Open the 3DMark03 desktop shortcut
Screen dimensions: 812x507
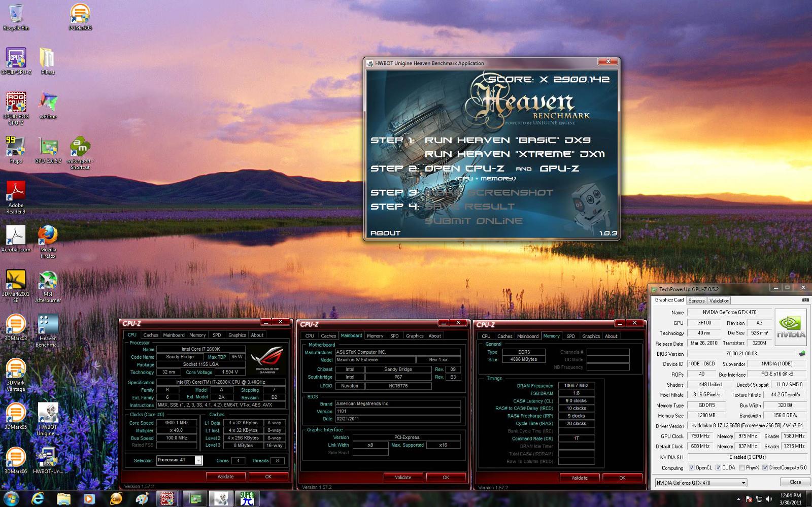point(16,327)
